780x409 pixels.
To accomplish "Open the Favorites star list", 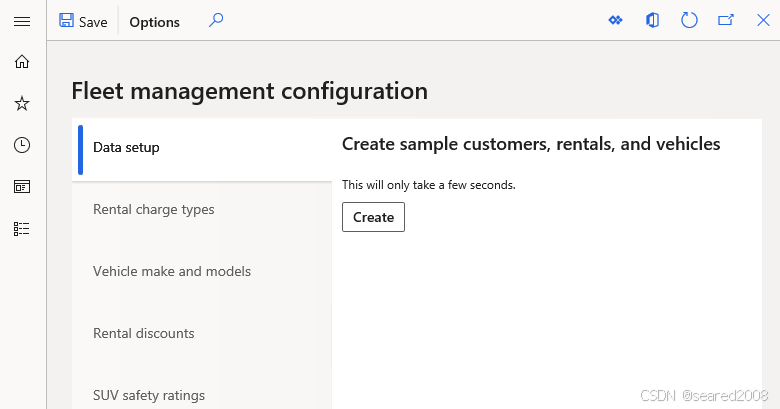I will 22,103.
